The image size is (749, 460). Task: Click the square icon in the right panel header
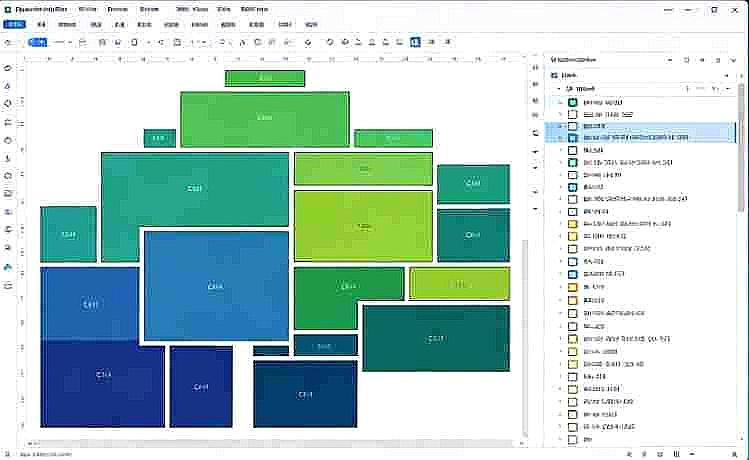click(x=686, y=60)
